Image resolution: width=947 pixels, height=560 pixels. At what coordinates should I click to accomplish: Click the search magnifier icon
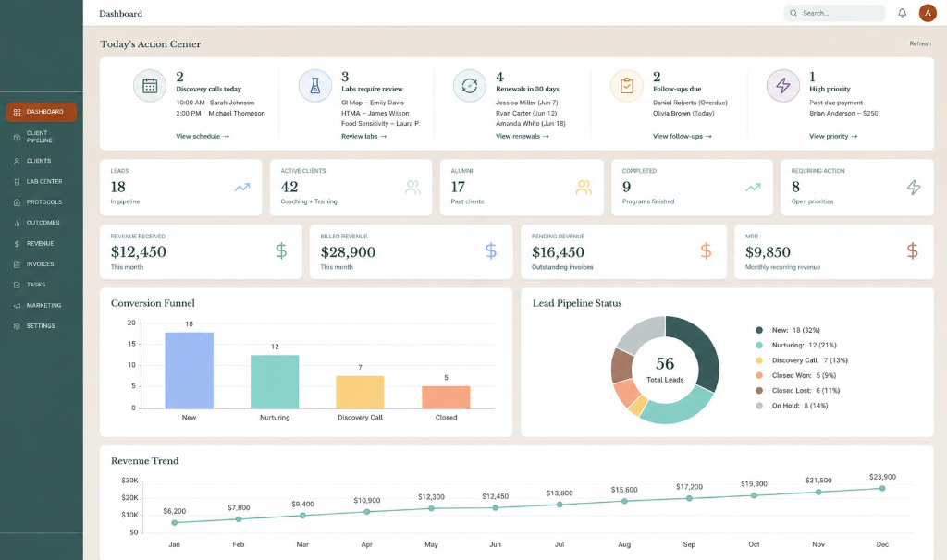pyautogui.click(x=793, y=13)
